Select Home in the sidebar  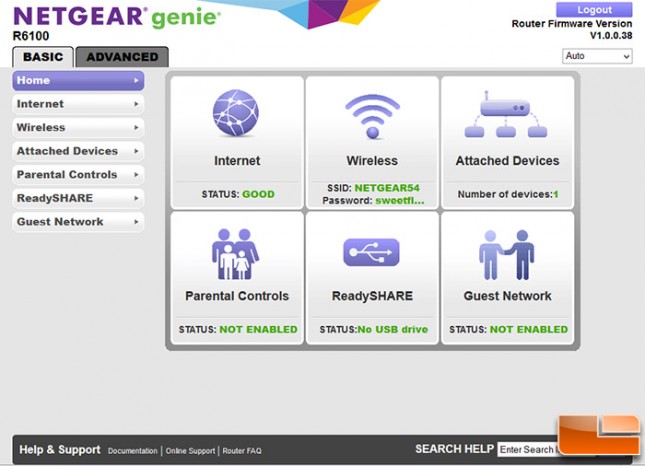coord(78,81)
